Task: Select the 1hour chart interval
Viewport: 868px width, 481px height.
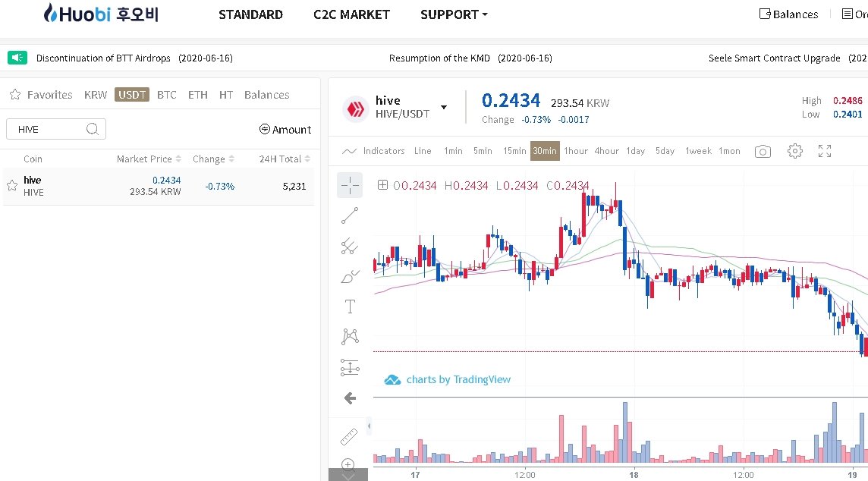Action: click(x=576, y=151)
